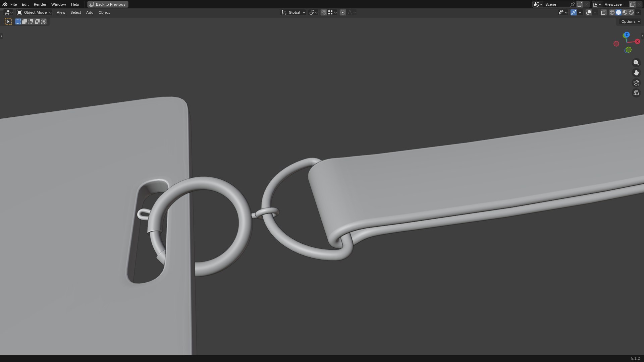Click the Tweak select tool icon
This screenshot has height=362, width=644.
click(x=8, y=21)
